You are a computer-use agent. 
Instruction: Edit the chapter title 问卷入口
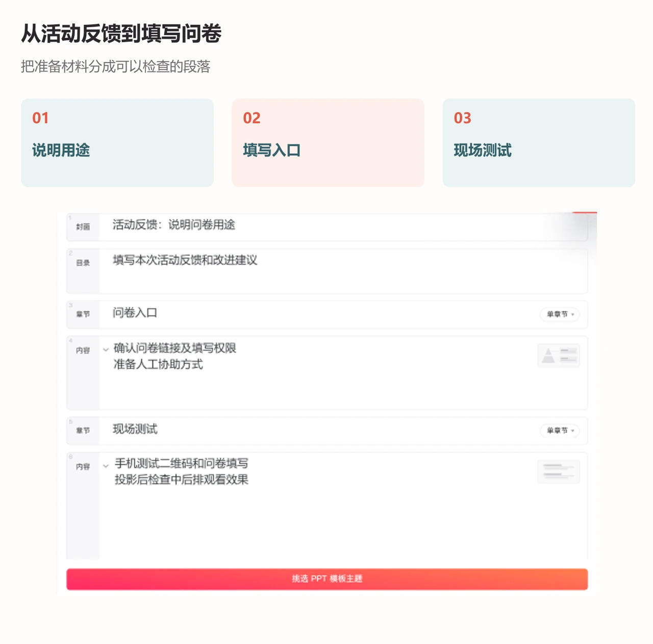click(x=135, y=313)
